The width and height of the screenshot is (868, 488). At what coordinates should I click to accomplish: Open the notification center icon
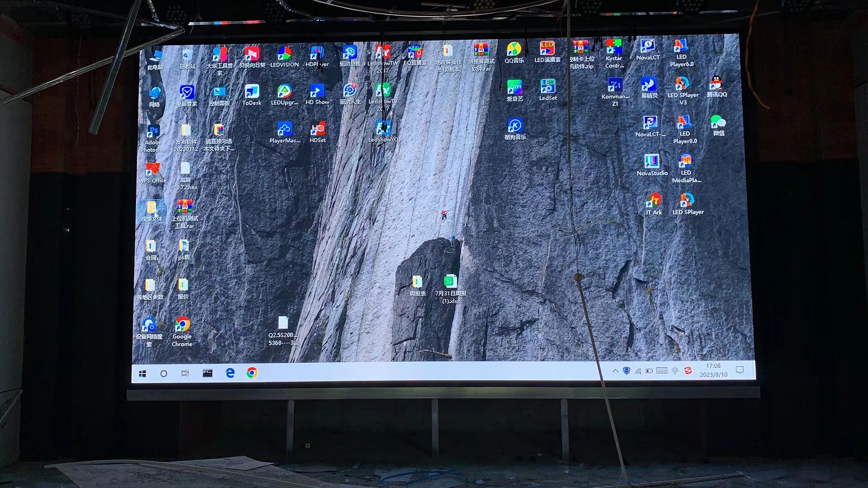pyautogui.click(x=740, y=370)
